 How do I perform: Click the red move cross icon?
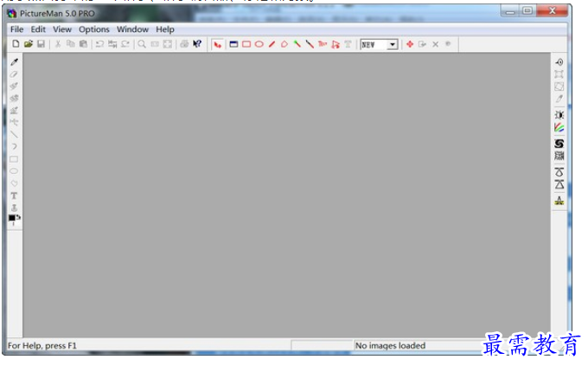click(410, 44)
